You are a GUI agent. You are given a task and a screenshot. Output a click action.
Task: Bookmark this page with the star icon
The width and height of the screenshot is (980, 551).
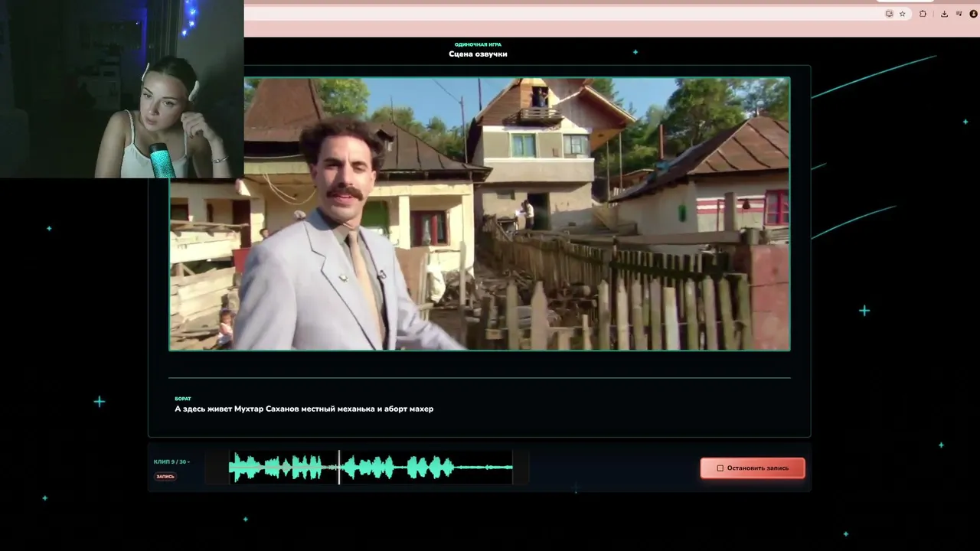pos(903,14)
